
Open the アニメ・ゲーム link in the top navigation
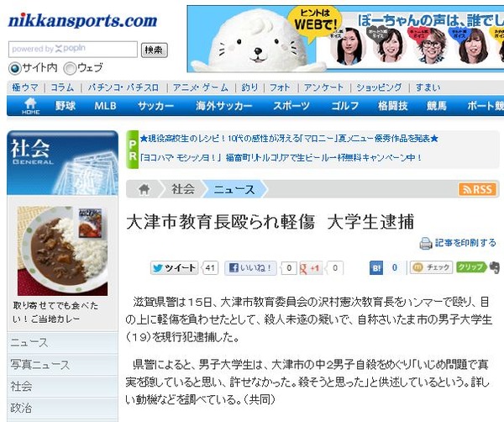tap(201, 87)
